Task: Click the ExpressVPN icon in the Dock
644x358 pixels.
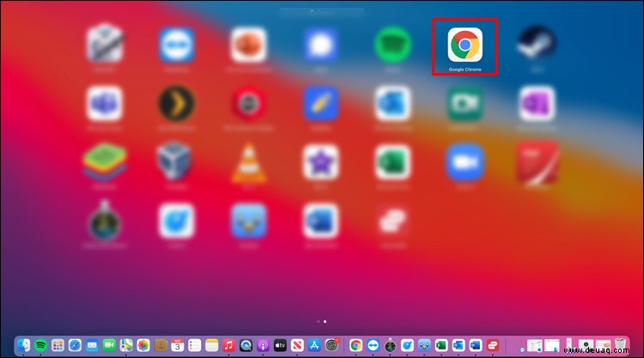Action: [493, 345]
